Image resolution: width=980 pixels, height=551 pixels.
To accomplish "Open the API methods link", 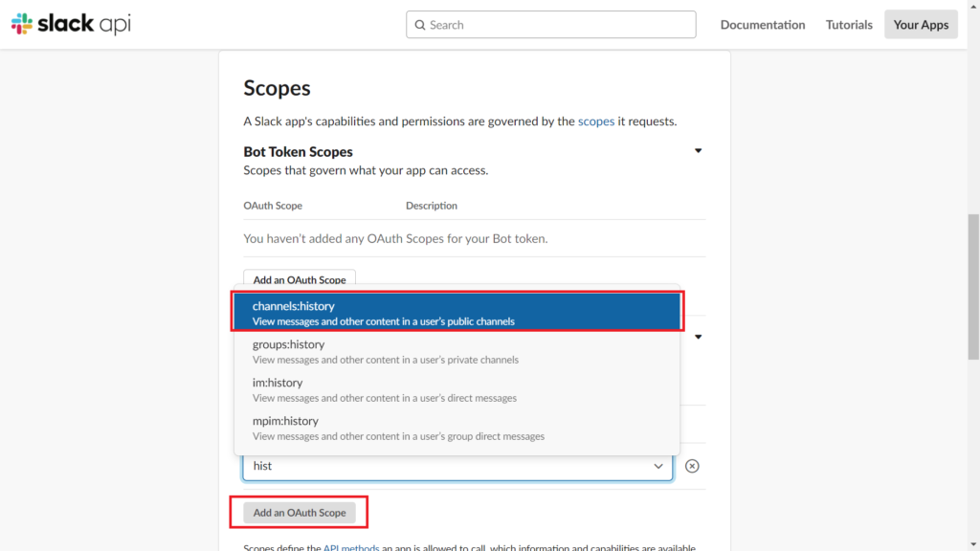I will (351, 547).
